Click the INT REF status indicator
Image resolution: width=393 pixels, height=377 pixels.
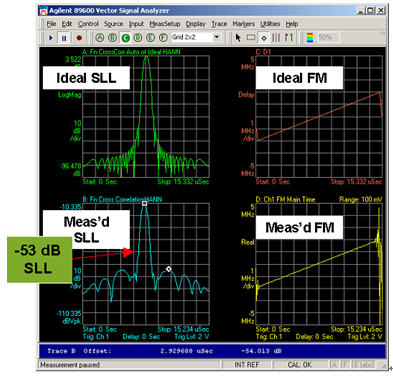point(247,365)
